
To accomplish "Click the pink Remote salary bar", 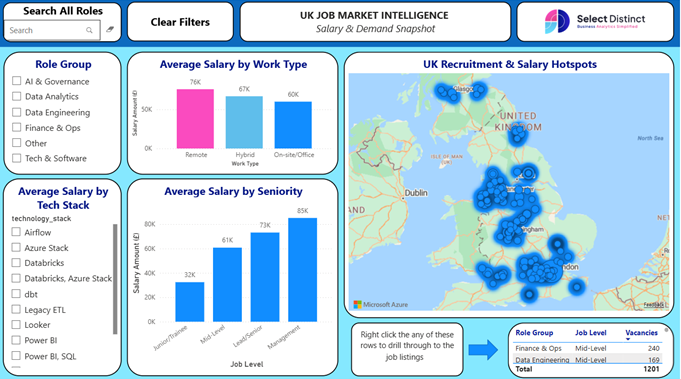I will 195,119.
